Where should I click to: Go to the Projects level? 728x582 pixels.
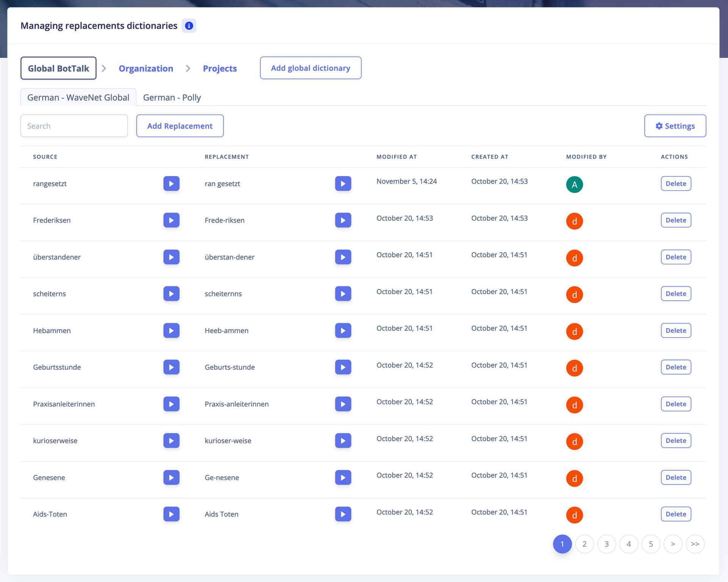click(220, 69)
